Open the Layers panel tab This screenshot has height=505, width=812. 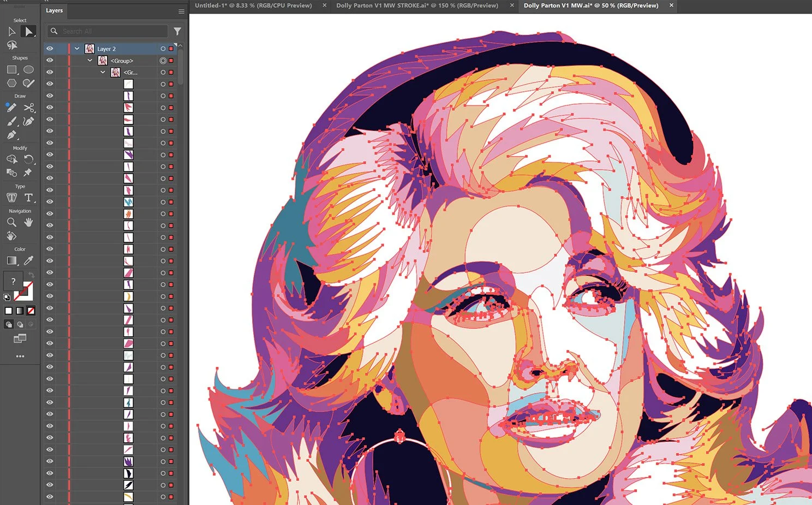pos(54,10)
